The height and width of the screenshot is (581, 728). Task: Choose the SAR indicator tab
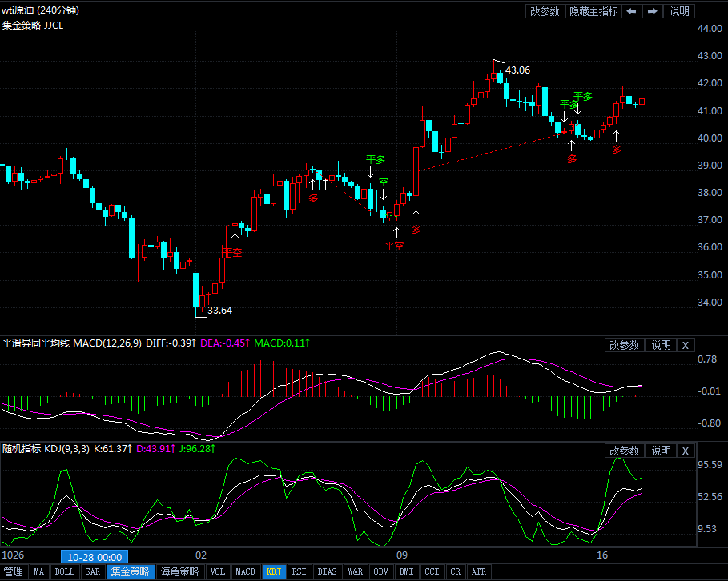pyautogui.click(x=93, y=571)
